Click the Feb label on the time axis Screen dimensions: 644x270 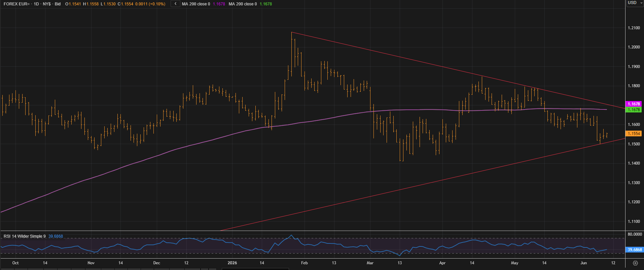[x=304, y=263]
